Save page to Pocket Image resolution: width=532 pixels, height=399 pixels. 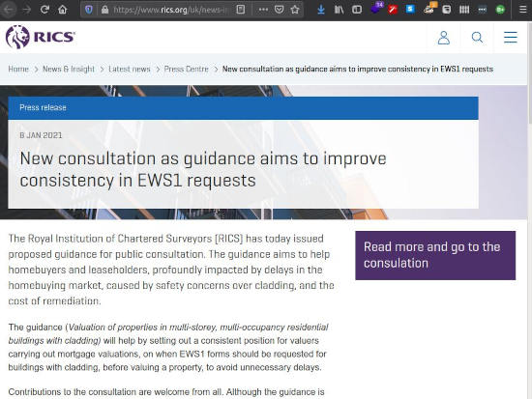click(279, 10)
